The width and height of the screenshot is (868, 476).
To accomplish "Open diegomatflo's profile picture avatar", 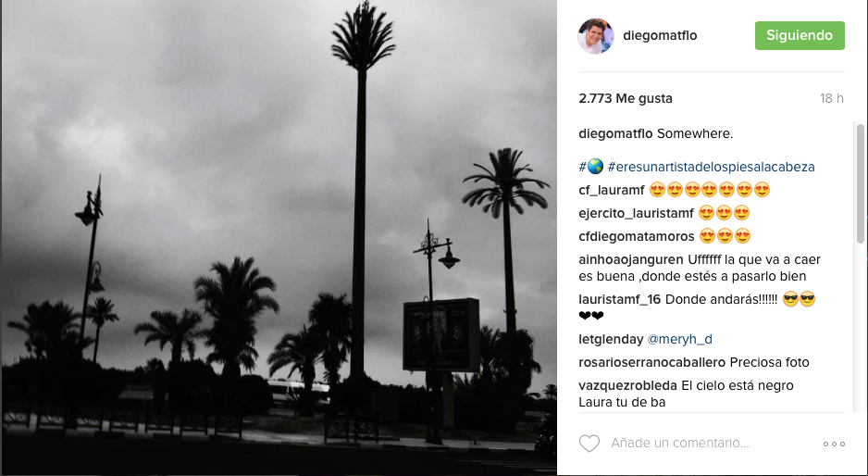I will point(596,35).
